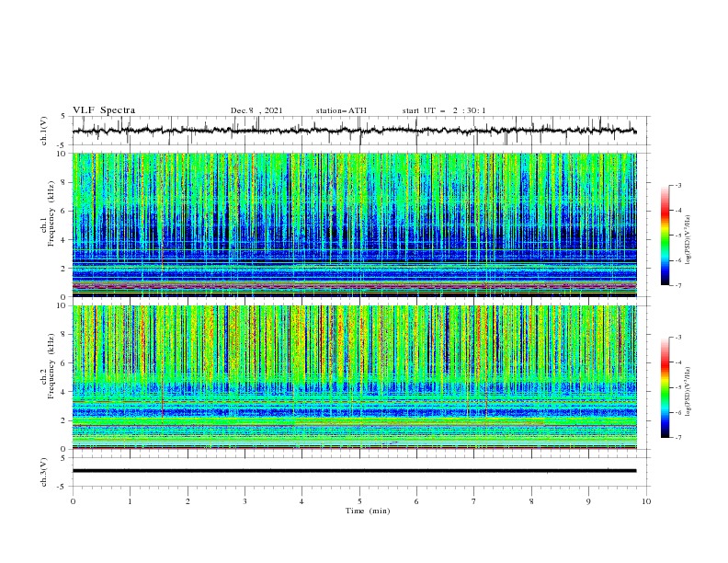The width and height of the screenshot is (728, 563).
Task: Click the time axis tick label "4"
Action: pyautogui.click(x=301, y=501)
